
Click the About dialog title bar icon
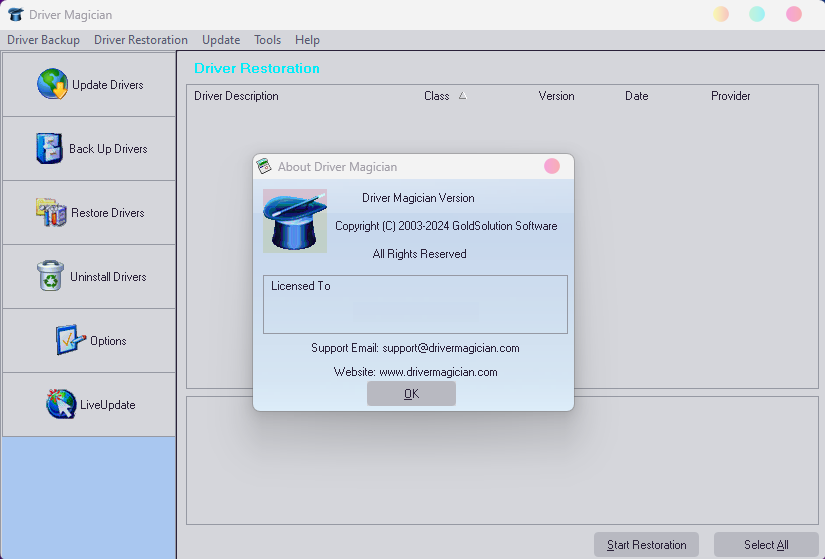(264, 166)
